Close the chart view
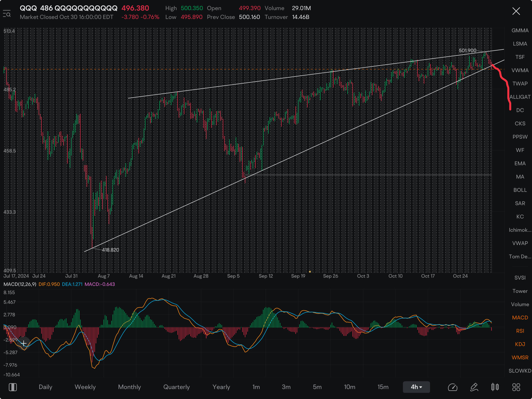This screenshot has height=399, width=532. (x=516, y=11)
